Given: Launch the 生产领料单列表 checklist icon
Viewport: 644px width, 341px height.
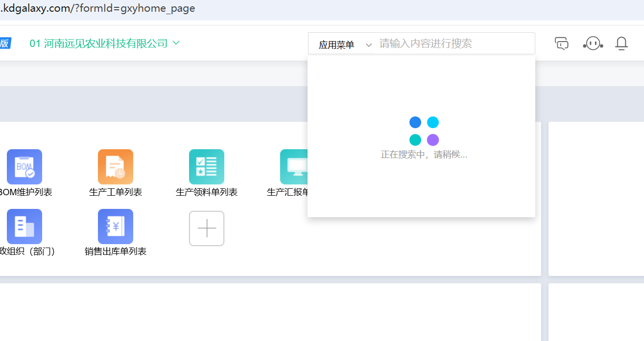Looking at the screenshot, I should tap(206, 167).
